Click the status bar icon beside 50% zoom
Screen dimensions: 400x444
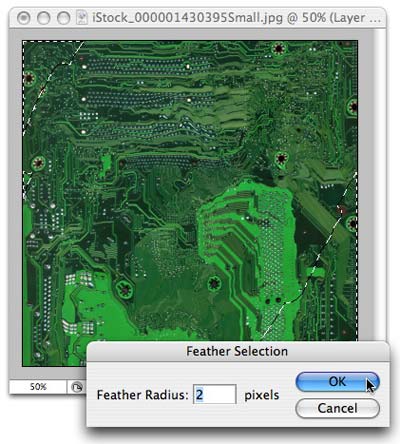[x=77, y=388]
